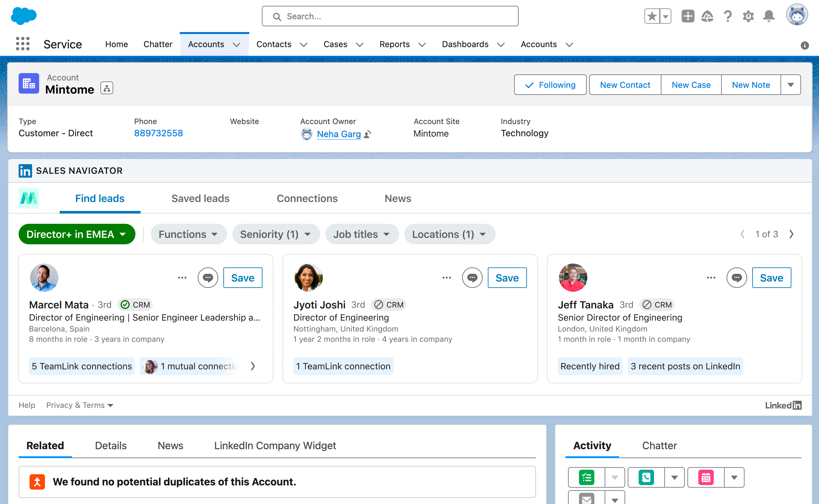Image resolution: width=819 pixels, height=504 pixels.
Task: Click the New Task activity icon
Action: click(586, 477)
